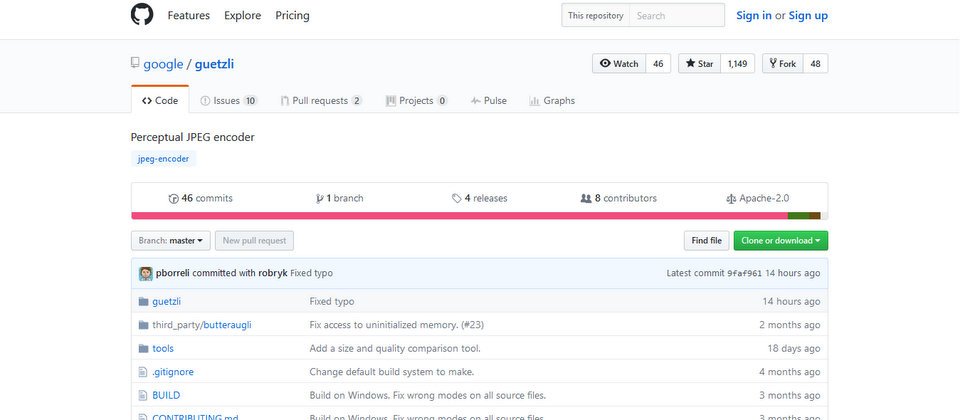This screenshot has width=960, height=420.
Task: Switch to the Projects tab
Action: coord(416,100)
